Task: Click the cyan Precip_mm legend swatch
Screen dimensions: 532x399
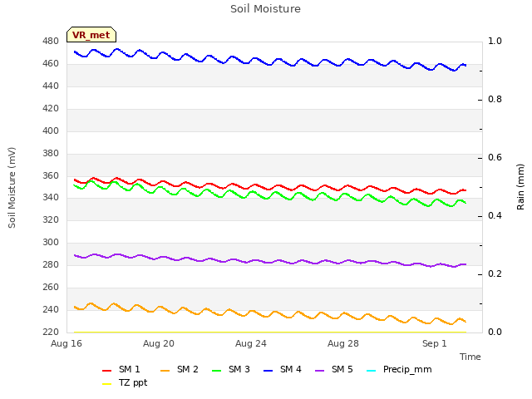Action: click(x=372, y=371)
